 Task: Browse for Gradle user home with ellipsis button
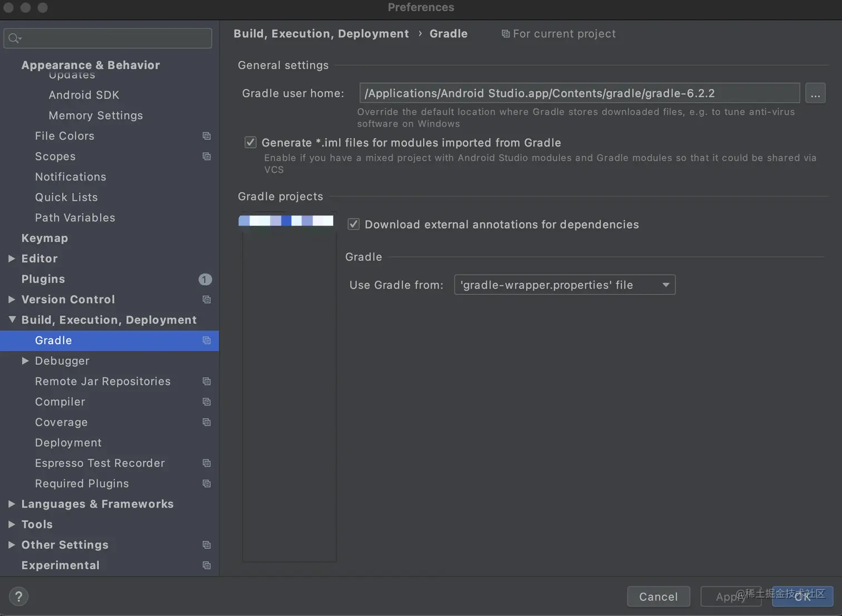[815, 93]
